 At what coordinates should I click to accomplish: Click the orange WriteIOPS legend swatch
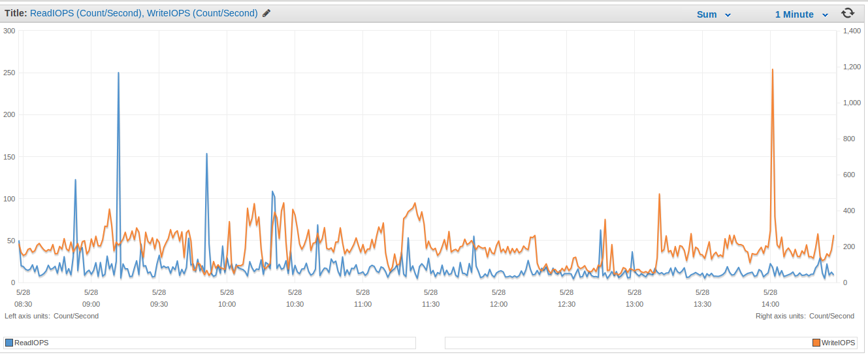pos(816,343)
